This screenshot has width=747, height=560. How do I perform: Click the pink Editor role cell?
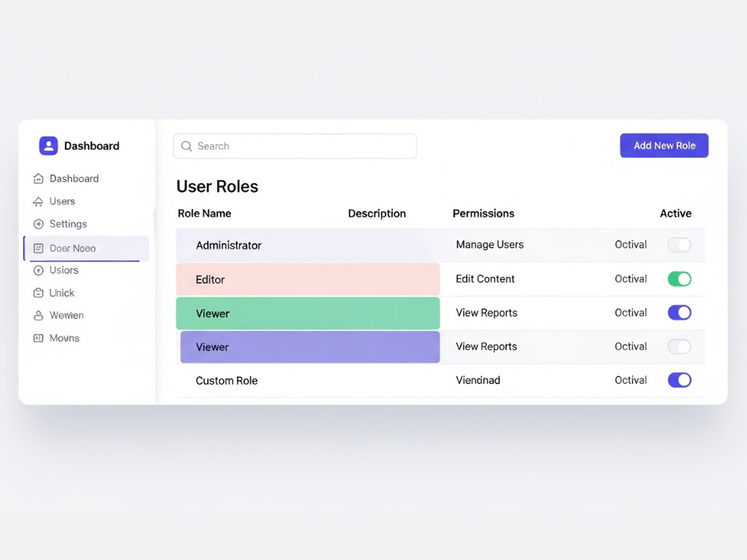click(308, 279)
